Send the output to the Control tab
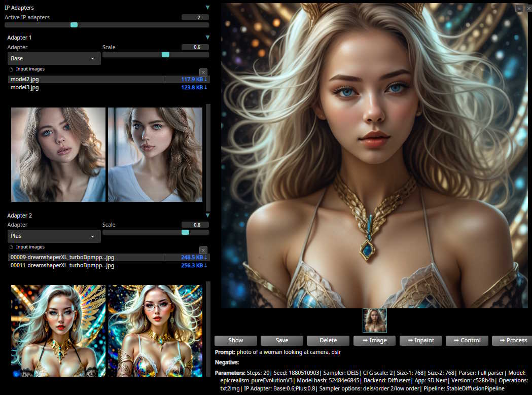This screenshot has height=395, width=532. click(467, 340)
